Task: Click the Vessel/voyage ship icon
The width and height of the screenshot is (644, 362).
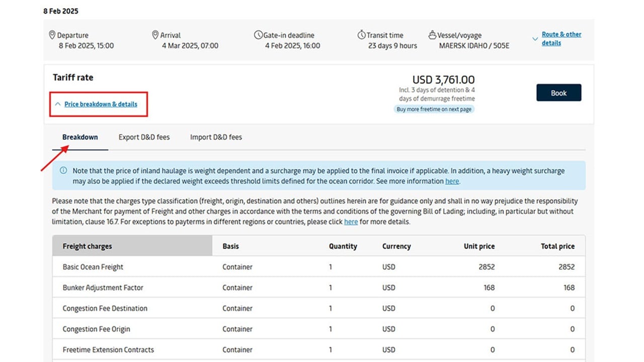Action: click(432, 35)
